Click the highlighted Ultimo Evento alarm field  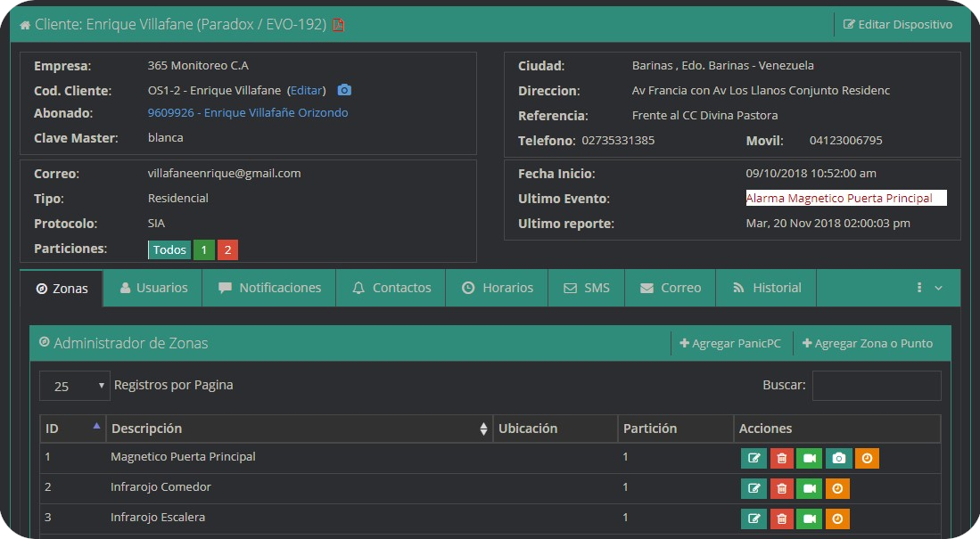(845, 198)
